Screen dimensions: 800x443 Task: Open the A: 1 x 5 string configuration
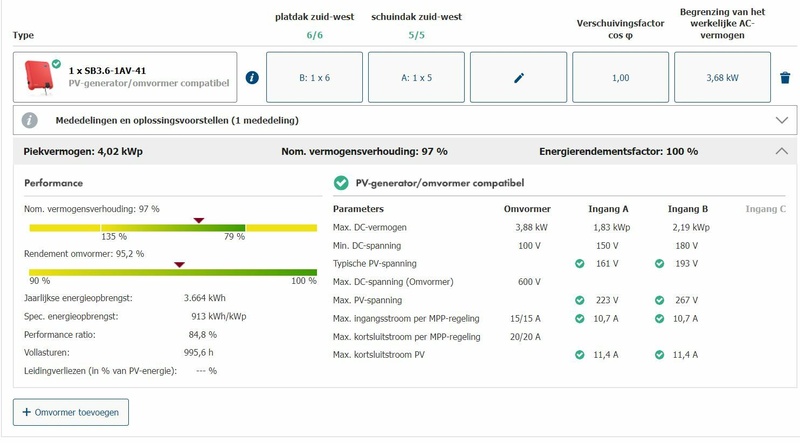[x=416, y=77]
